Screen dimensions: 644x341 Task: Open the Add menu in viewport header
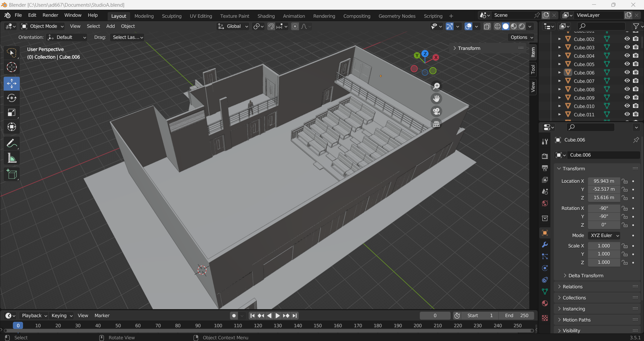click(x=110, y=26)
